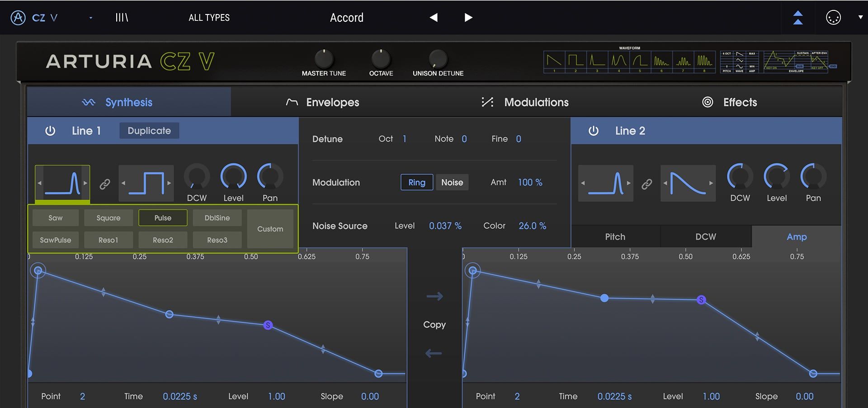
Task: Switch to the Synthesis tab
Action: point(129,102)
